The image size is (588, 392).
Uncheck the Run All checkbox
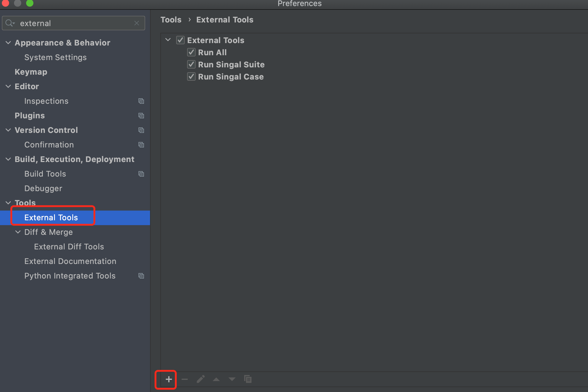(191, 52)
